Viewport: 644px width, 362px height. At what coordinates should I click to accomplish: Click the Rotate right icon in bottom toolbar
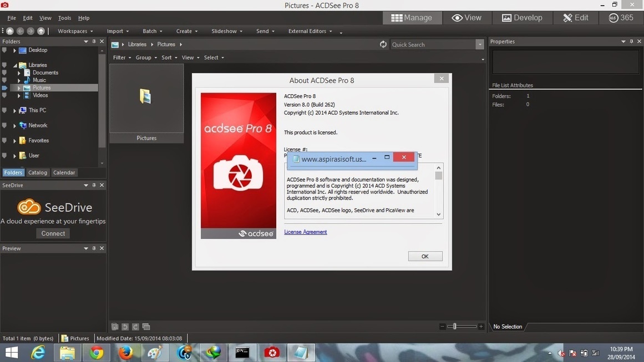pyautogui.click(x=135, y=327)
